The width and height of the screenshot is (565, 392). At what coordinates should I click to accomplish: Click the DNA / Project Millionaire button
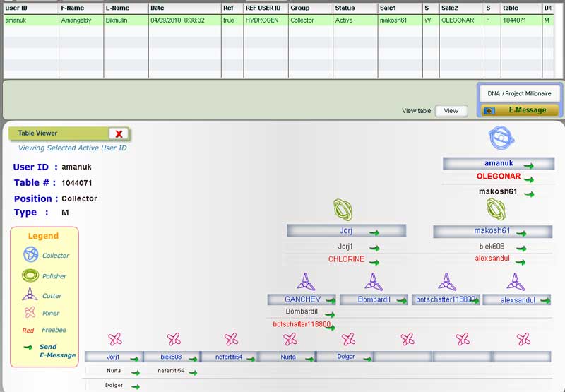(519, 93)
